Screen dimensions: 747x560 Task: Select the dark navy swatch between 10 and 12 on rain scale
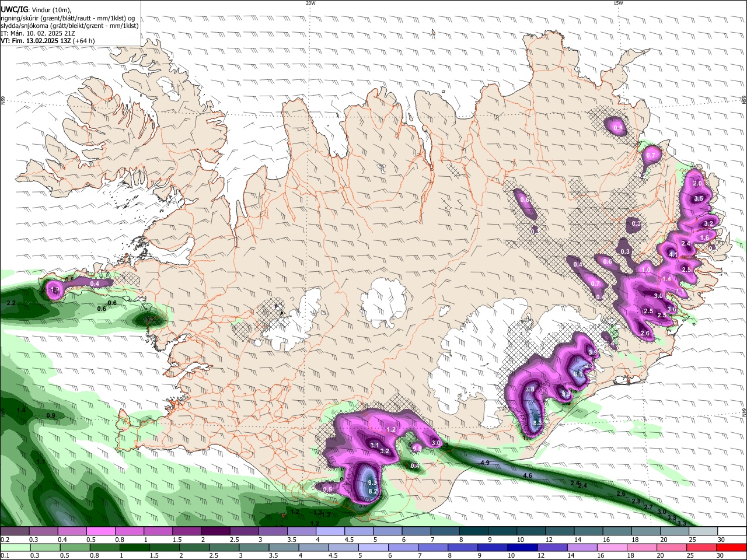[x=522, y=548]
